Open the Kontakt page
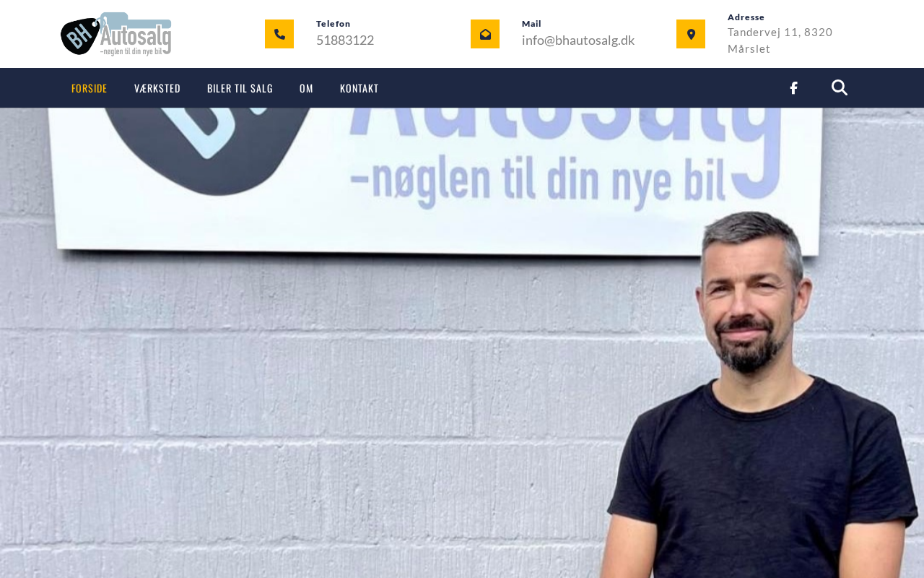This screenshot has height=578, width=924. 359,88
